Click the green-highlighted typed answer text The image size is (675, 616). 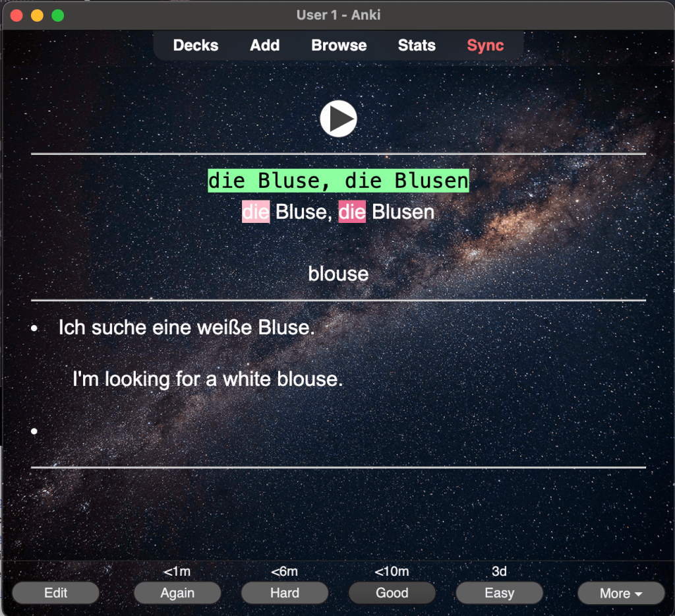[x=338, y=181]
